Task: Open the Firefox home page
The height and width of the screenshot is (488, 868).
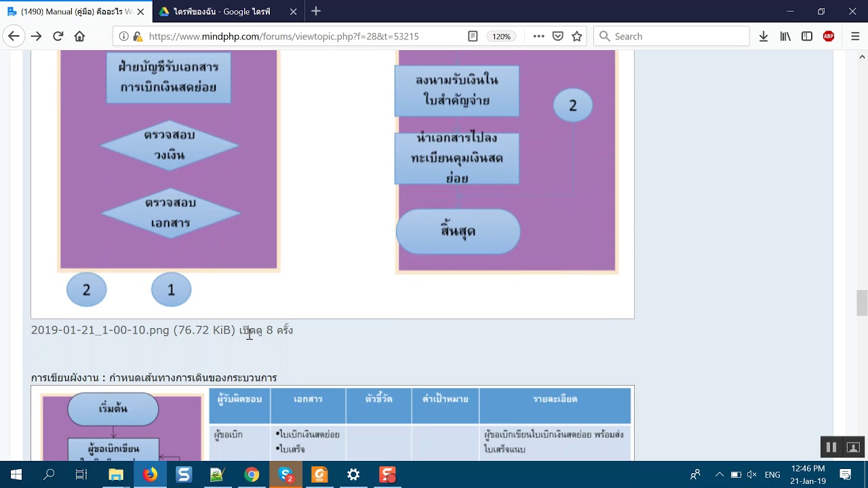Action: pyautogui.click(x=79, y=37)
